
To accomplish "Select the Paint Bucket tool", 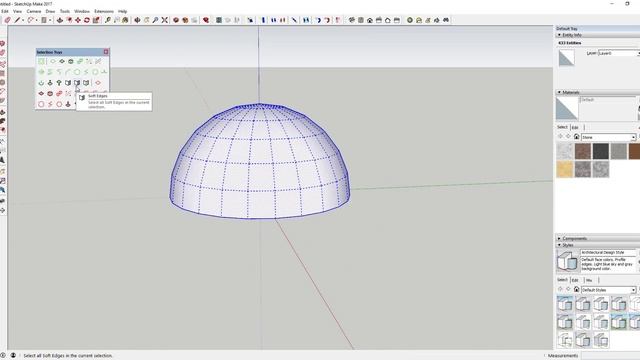I will 125,20.
